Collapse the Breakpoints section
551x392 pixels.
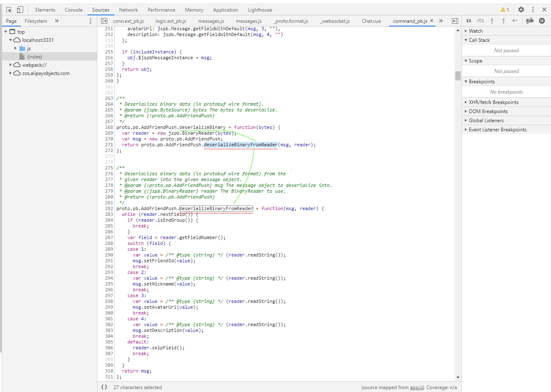pos(506,82)
